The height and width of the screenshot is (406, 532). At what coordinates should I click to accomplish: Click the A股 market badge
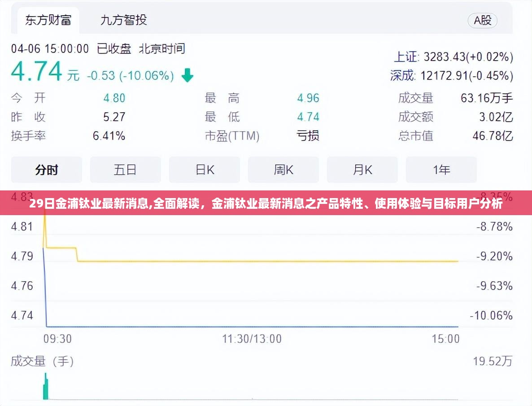[483, 20]
